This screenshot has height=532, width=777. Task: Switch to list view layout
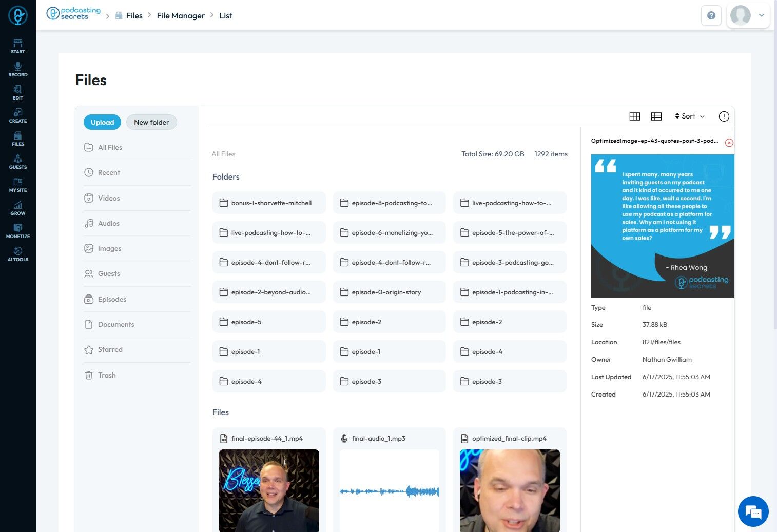(x=656, y=116)
